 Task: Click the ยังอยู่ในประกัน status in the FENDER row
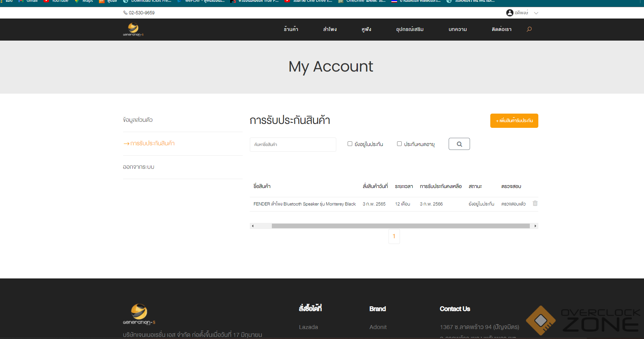pyautogui.click(x=481, y=204)
